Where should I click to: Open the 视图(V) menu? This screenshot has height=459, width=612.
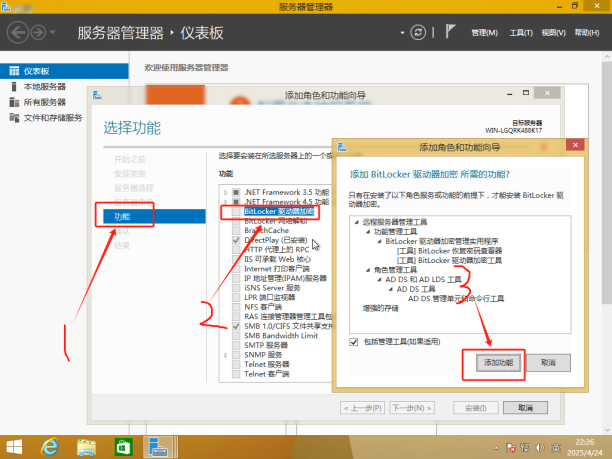tap(553, 33)
